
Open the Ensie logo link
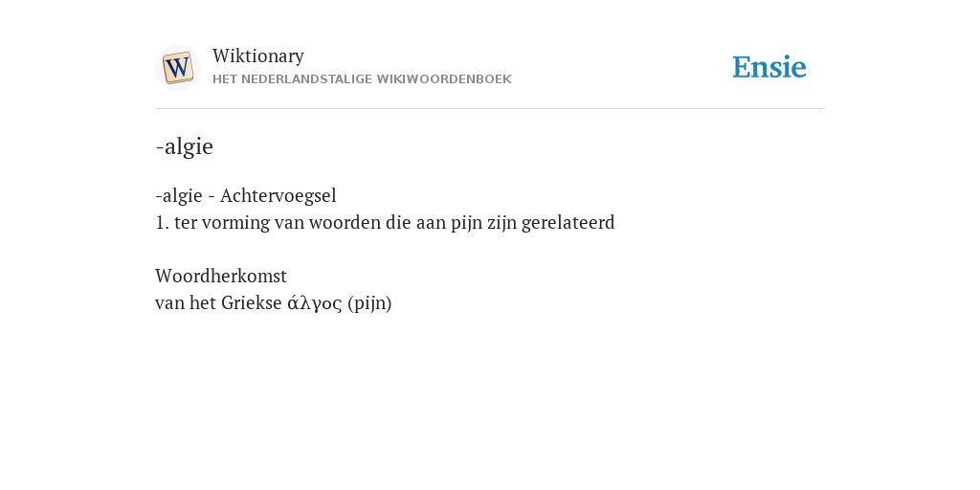click(x=769, y=67)
